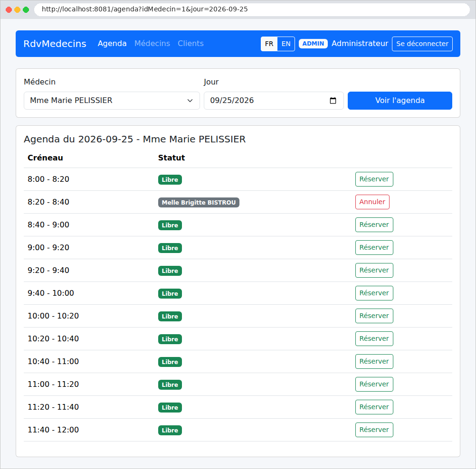Click the 8:20 - 8:40 time cell
This screenshot has height=469, width=476.
pyautogui.click(x=48, y=202)
